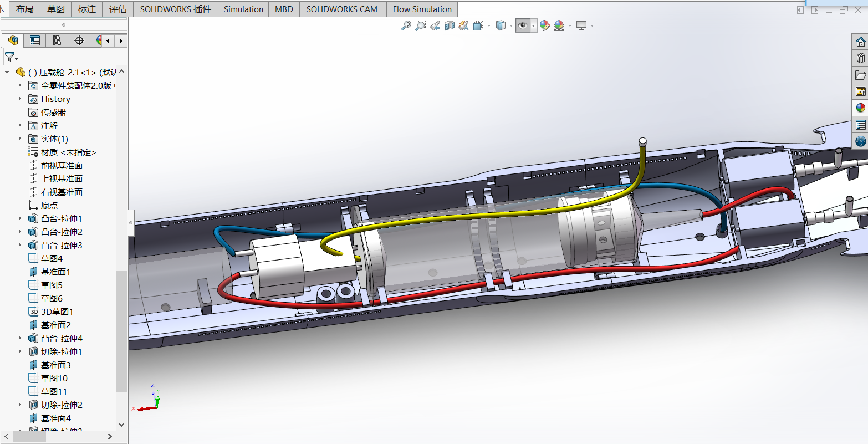Expand the History folder in tree
The height and width of the screenshot is (444, 868).
coord(20,99)
